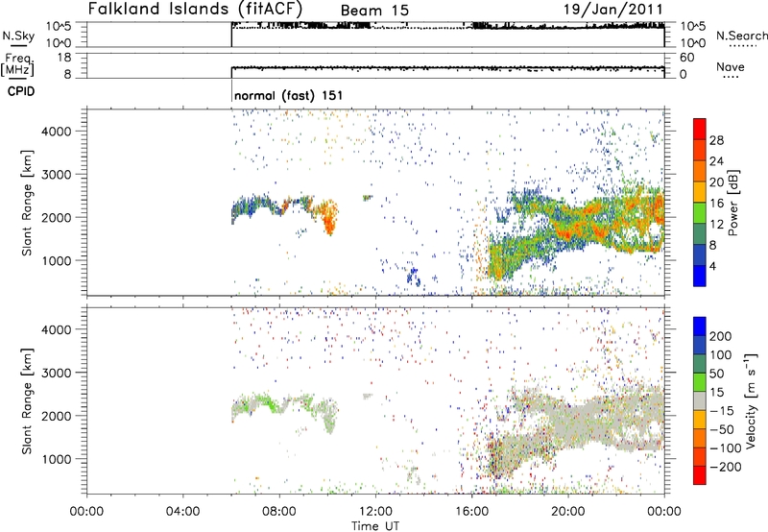Click the red bottom Velocity colorbar segment

click(700, 475)
